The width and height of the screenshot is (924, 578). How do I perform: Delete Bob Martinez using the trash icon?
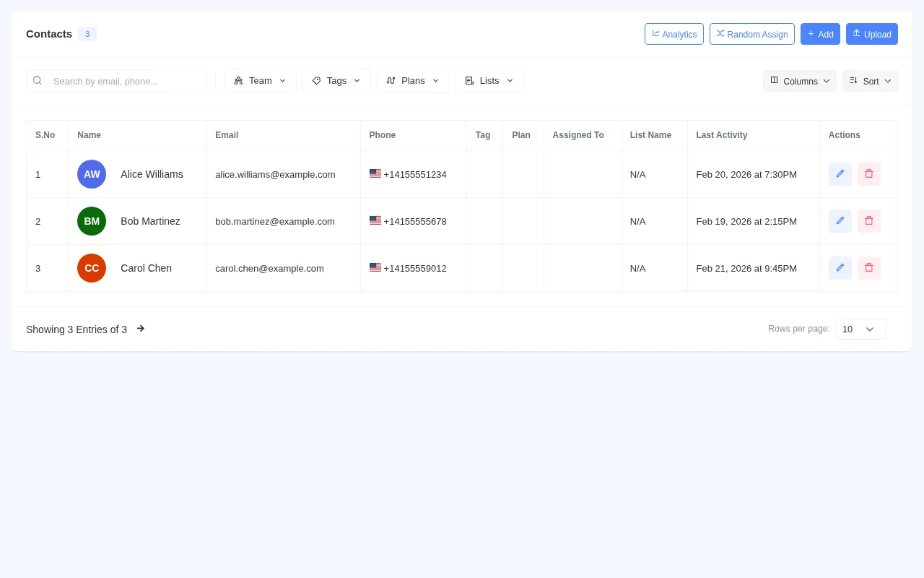[x=868, y=221]
